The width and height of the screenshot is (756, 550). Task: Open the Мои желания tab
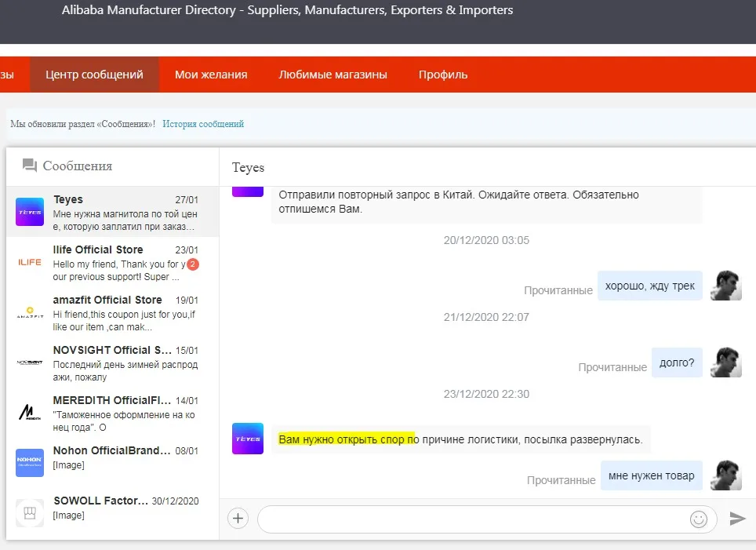(x=211, y=75)
